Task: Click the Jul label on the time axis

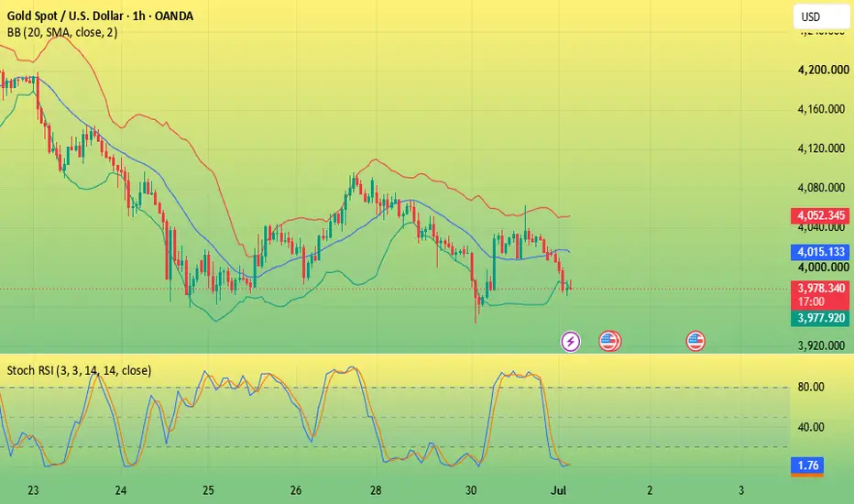Action: 559,490
